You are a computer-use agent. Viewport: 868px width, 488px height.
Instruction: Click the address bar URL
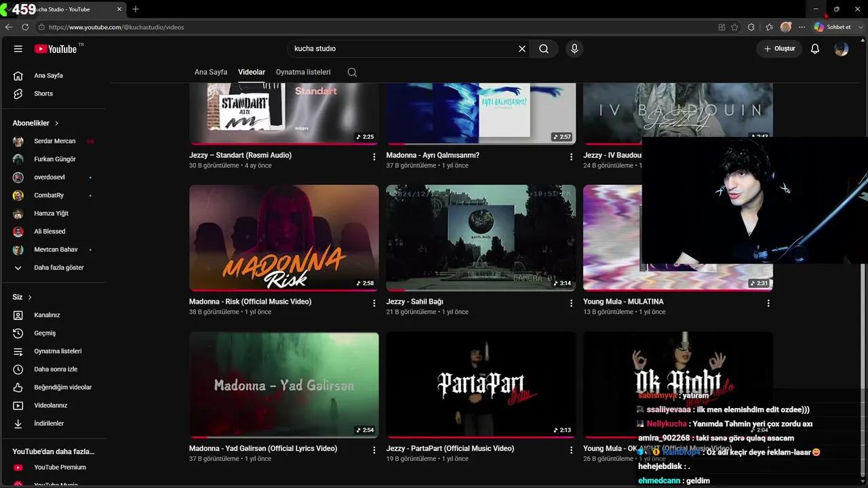pyautogui.click(x=116, y=27)
